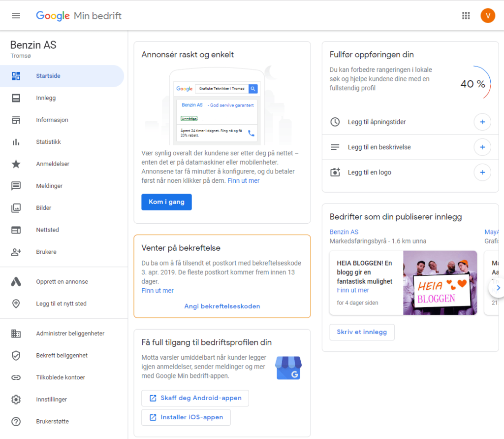The height and width of the screenshot is (439, 504).
Task: Click the Brukere add-person icon
Action: (16, 252)
